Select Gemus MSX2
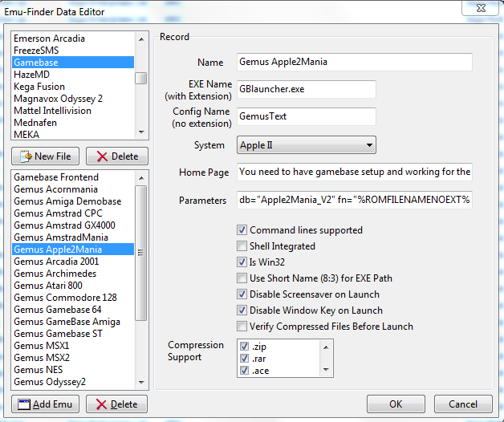504x422 pixels. coord(73,358)
